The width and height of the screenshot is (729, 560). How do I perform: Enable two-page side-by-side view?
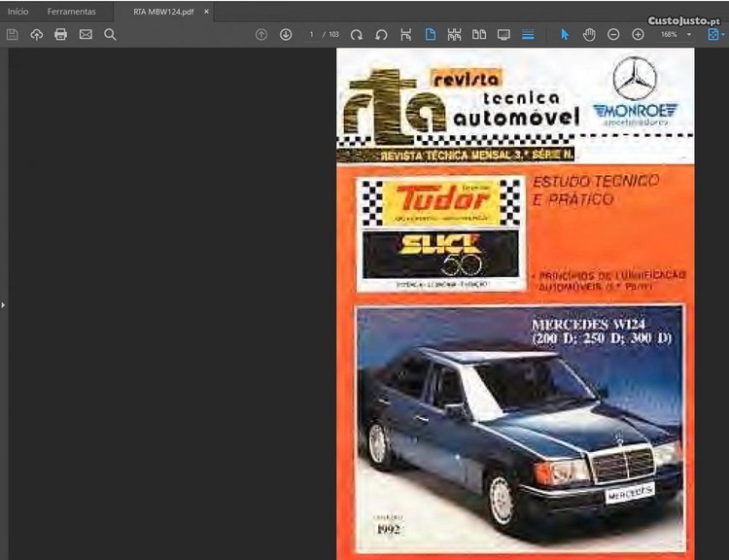coord(478,34)
